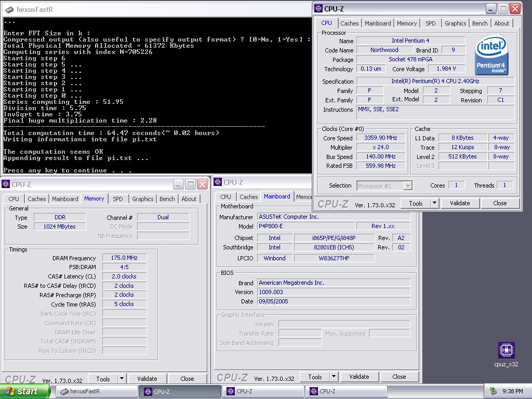Viewport: 532px width, 399px height.
Task: Click the DRAM Frequency value 175.0 MHz
Action: [x=124, y=258]
